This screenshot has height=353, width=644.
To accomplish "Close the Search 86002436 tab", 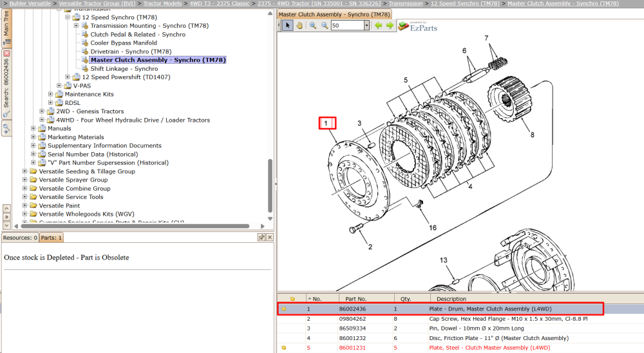I will pos(6,53).
